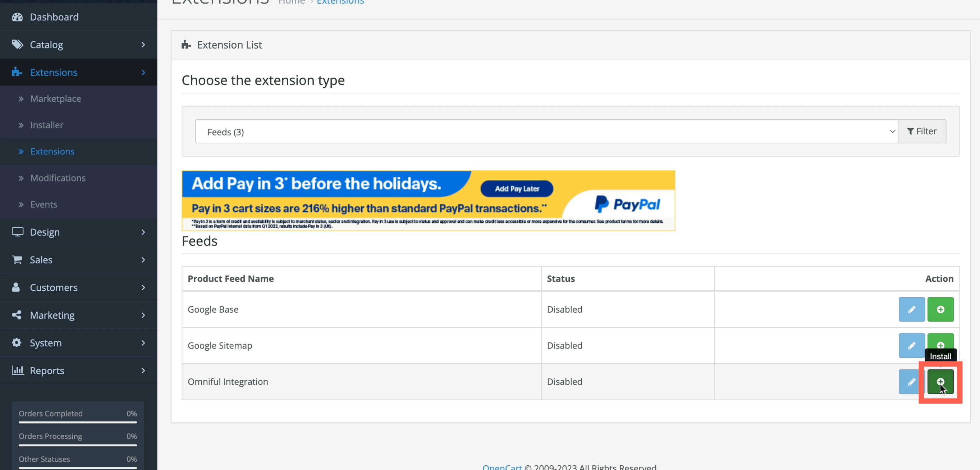Edit the Omniful Integration extension
This screenshot has width=980, height=470.
point(910,381)
